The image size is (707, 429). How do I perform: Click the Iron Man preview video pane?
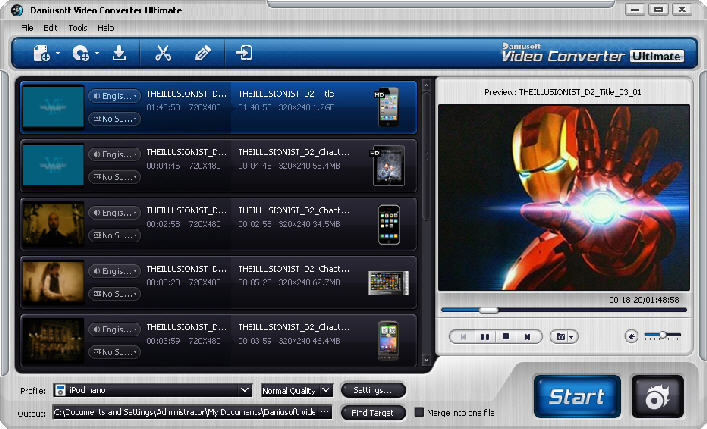point(564,197)
